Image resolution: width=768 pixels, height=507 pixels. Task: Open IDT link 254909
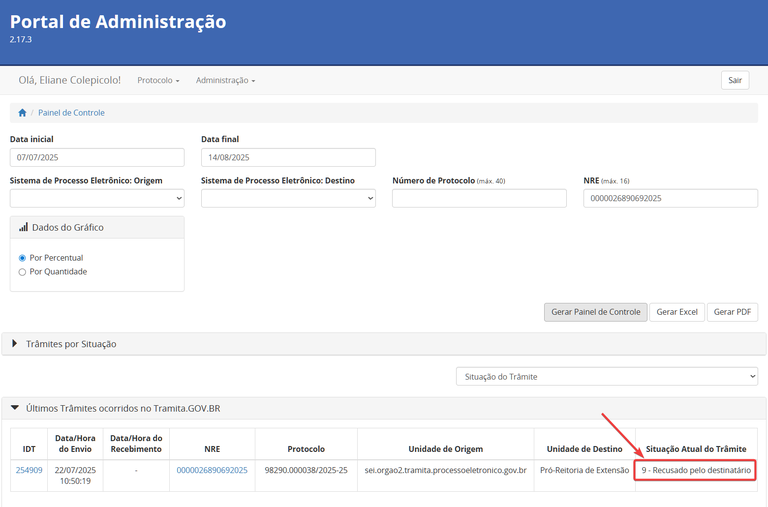click(29, 470)
